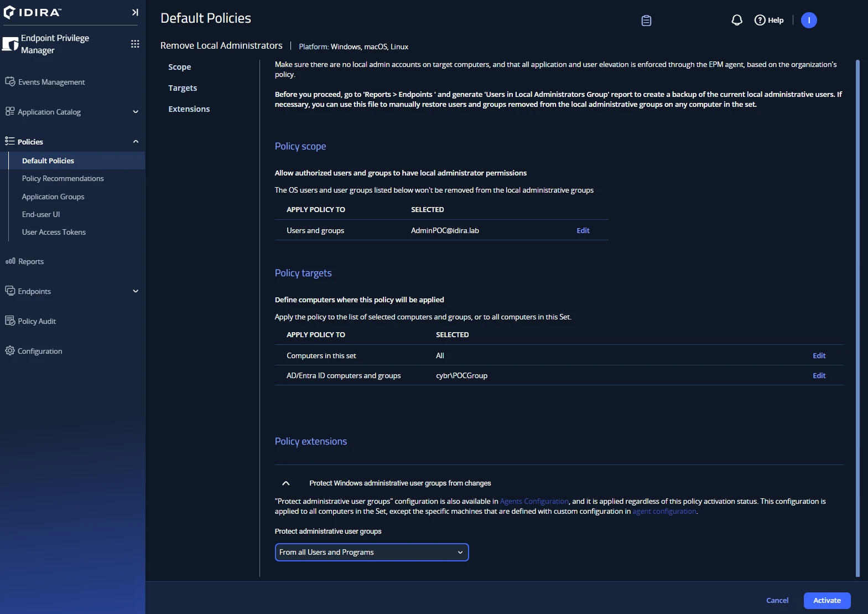Click the Help label in header

pos(776,20)
